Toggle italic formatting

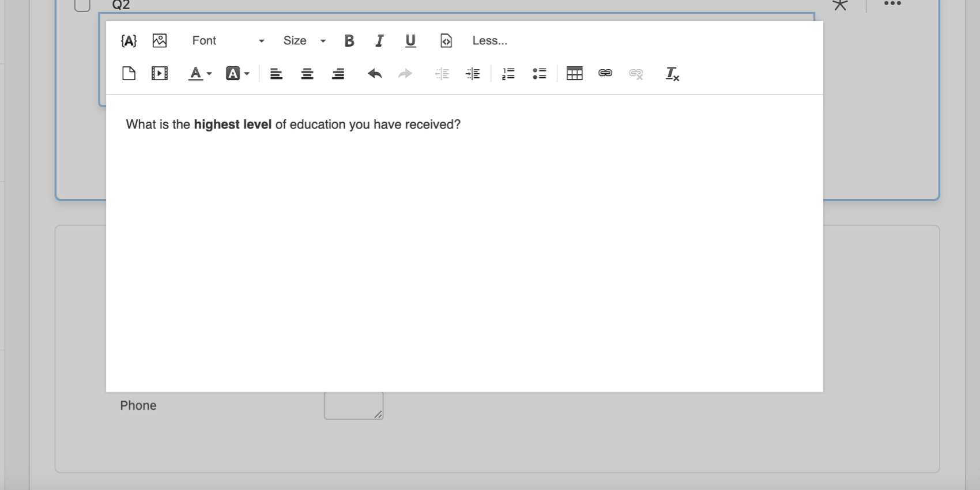pos(379,40)
